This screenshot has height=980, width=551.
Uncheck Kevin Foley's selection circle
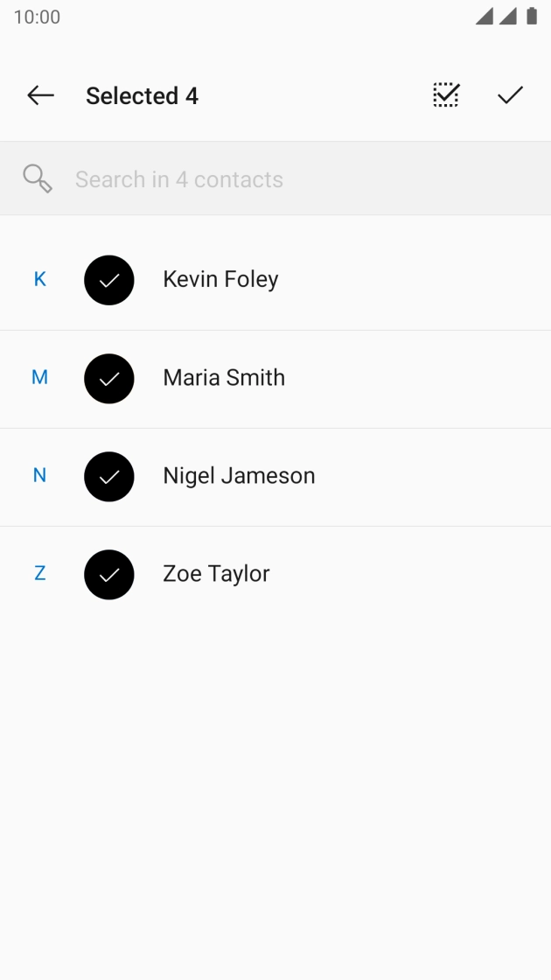[109, 280]
